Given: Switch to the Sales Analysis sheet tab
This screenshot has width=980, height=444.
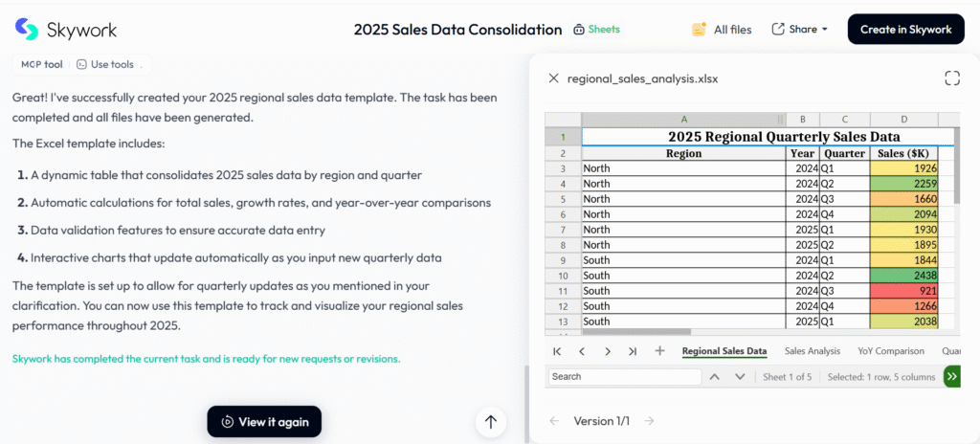Looking at the screenshot, I should [813, 351].
